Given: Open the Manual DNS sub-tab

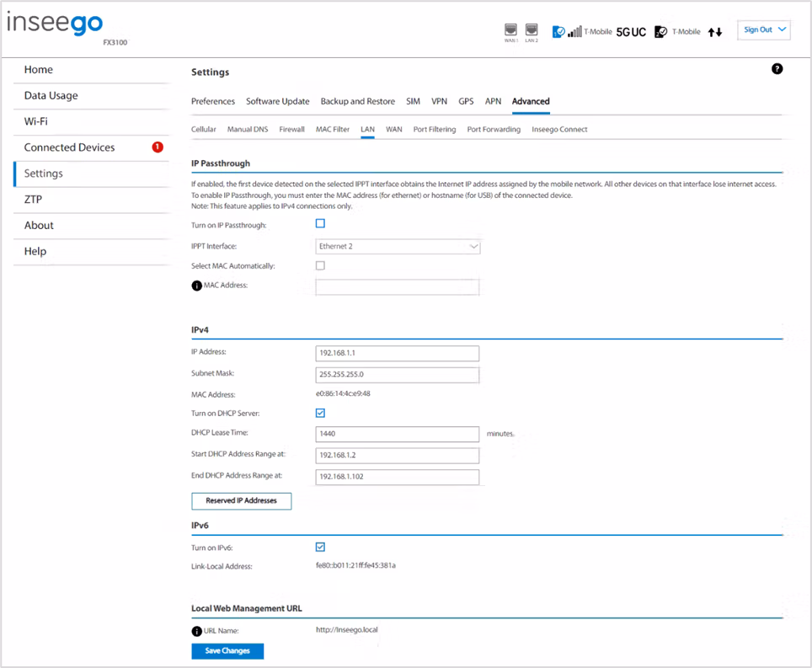Looking at the screenshot, I should click(x=248, y=130).
